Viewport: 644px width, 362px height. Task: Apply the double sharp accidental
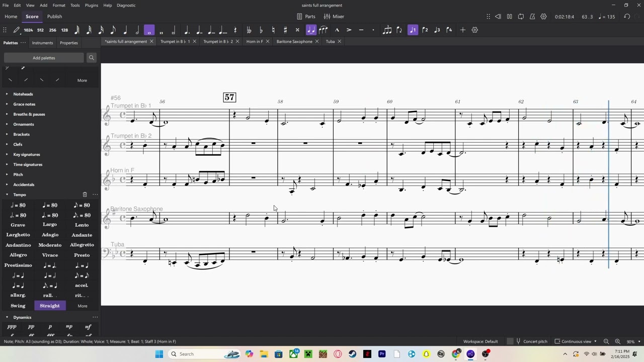click(297, 30)
